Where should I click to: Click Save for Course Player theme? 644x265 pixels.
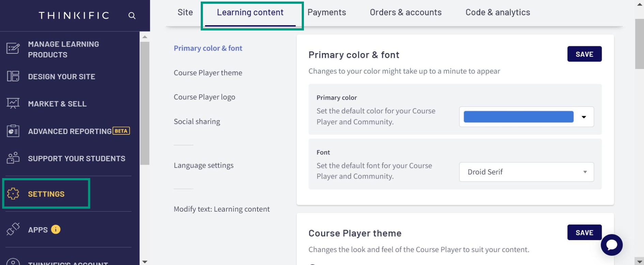pyautogui.click(x=584, y=232)
